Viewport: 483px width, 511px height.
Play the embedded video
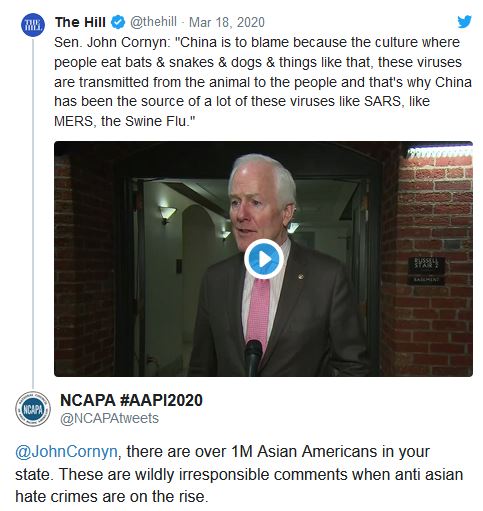click(263, 259)
